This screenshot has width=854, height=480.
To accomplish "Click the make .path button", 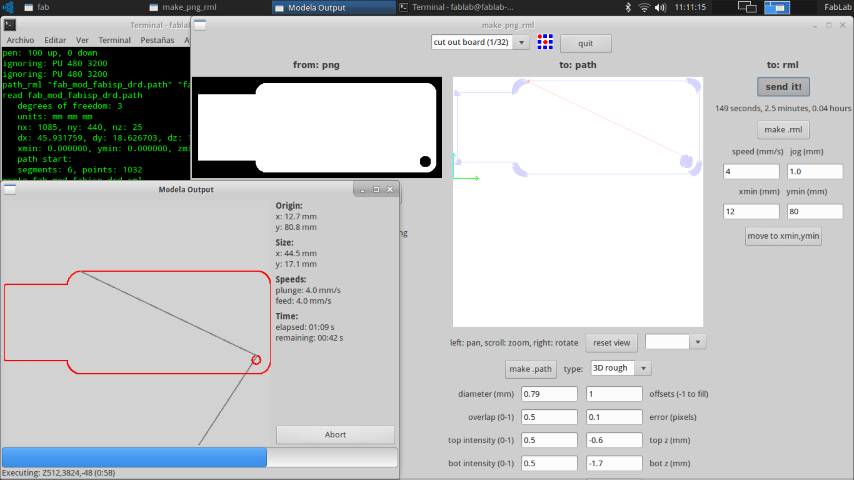I will point(530,369).
